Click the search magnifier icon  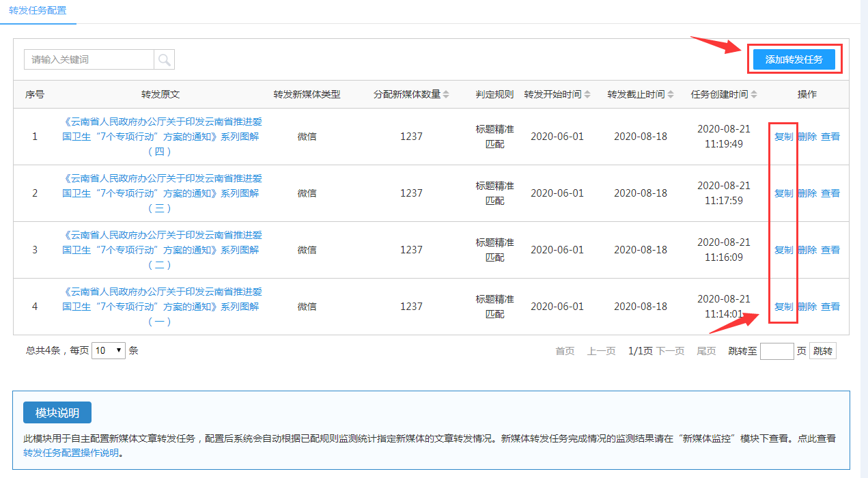(x=164, y=60)
